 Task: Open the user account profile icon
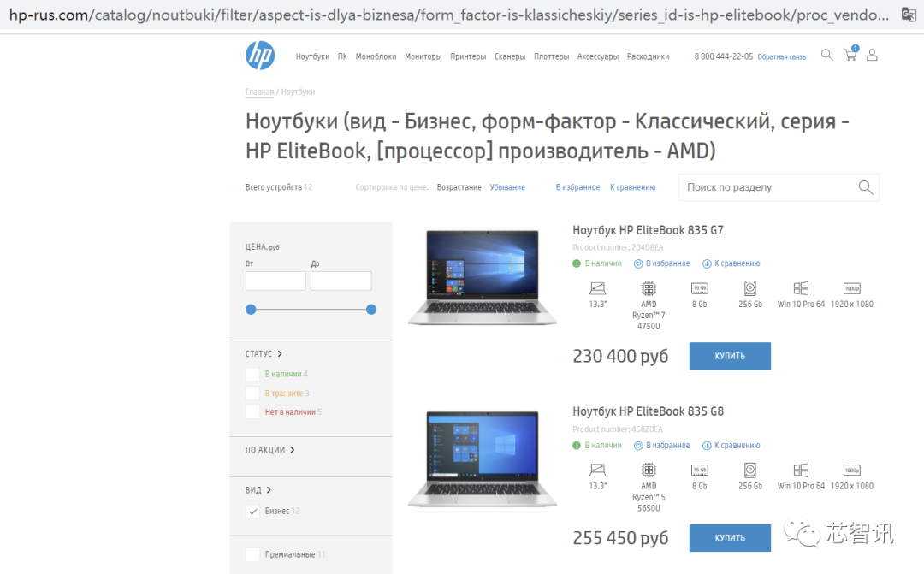[x=872, y=55]
